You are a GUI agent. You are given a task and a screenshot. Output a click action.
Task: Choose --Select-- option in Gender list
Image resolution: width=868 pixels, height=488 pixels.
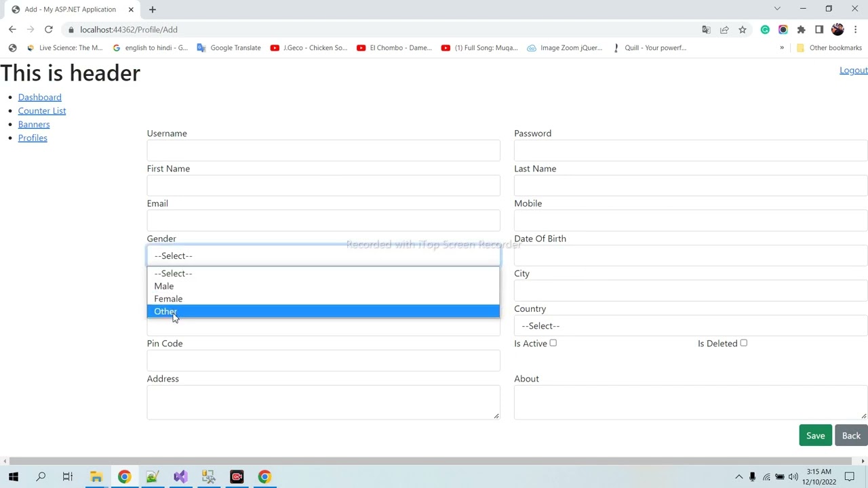tap(323, 274)
